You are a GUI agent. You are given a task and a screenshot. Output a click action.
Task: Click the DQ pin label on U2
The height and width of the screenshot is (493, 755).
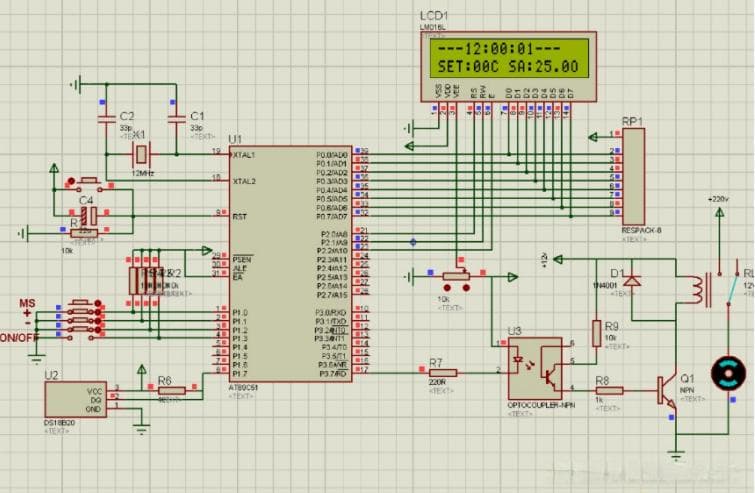click(95, 400)
